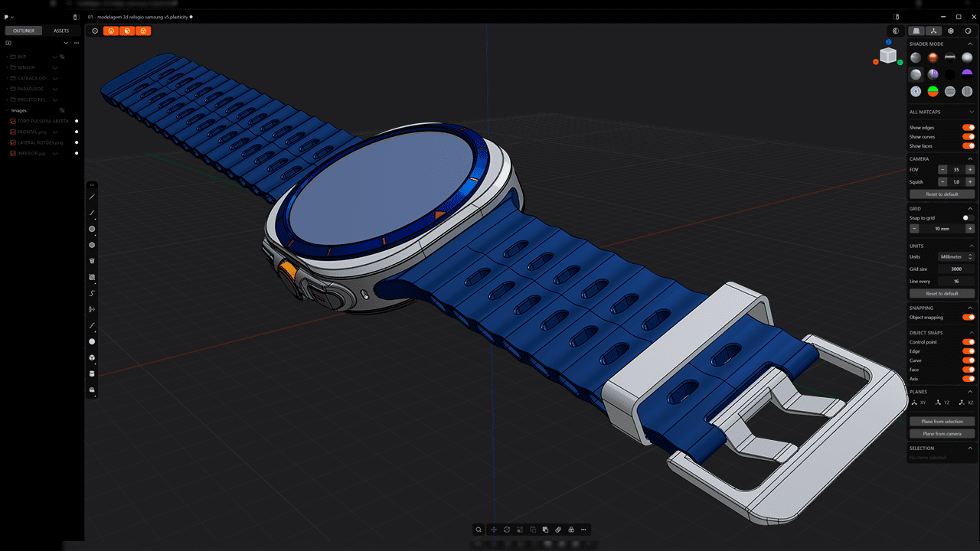The width and height of the screenshot is (980, 551).
Task: Expand the SENSOR folder in Outliner
Action: coord(8,67)
